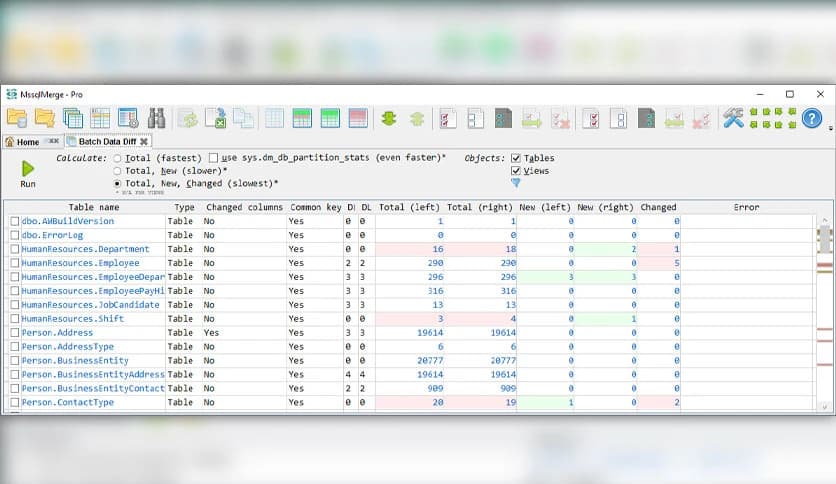Screen dimensions: 836x484
Task: Select 'Total, New, Changed (slowest)' radio option
Action: pyautogui.click(x=117, y=183)
